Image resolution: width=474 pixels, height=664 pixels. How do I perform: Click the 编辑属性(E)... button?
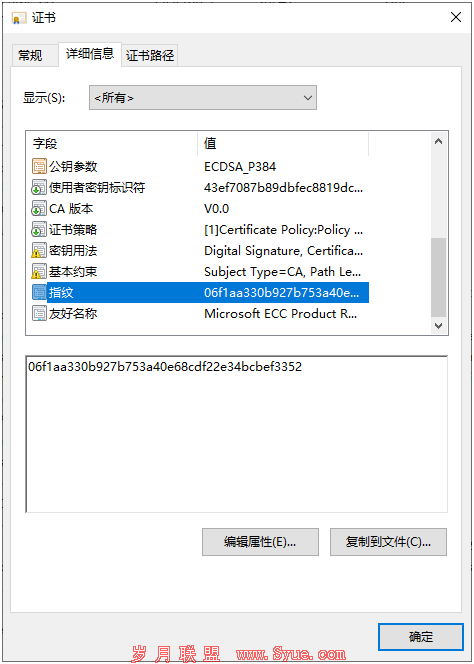tap(260, 542)
